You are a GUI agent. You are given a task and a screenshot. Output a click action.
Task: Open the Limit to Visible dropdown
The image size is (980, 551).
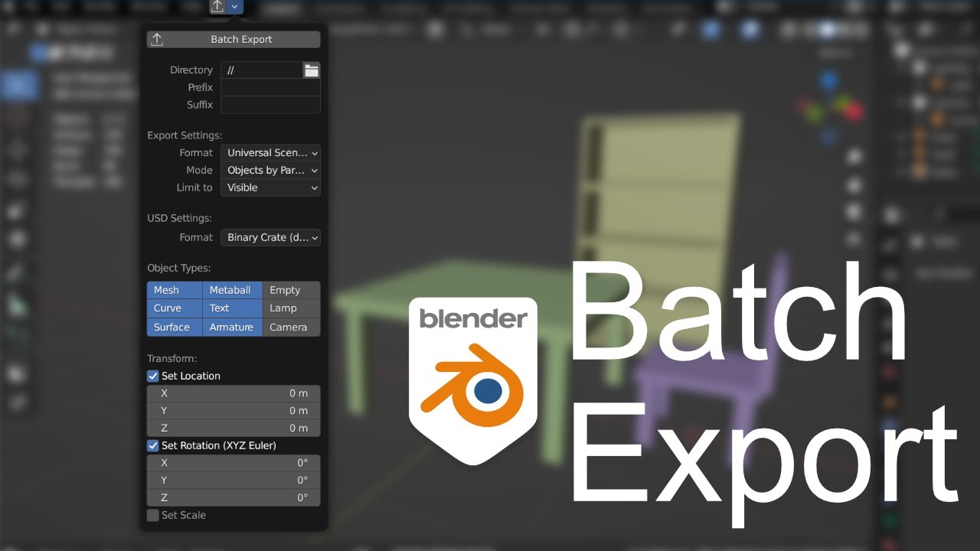point(270,187)
